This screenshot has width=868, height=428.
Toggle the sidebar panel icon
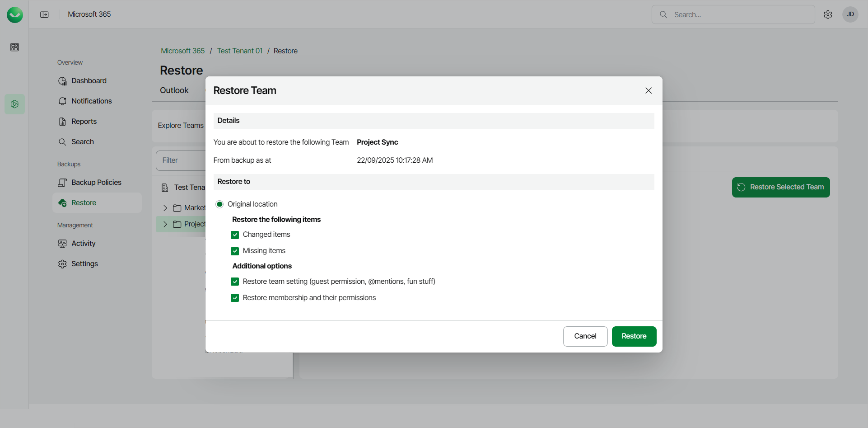[x=44, y=14]
